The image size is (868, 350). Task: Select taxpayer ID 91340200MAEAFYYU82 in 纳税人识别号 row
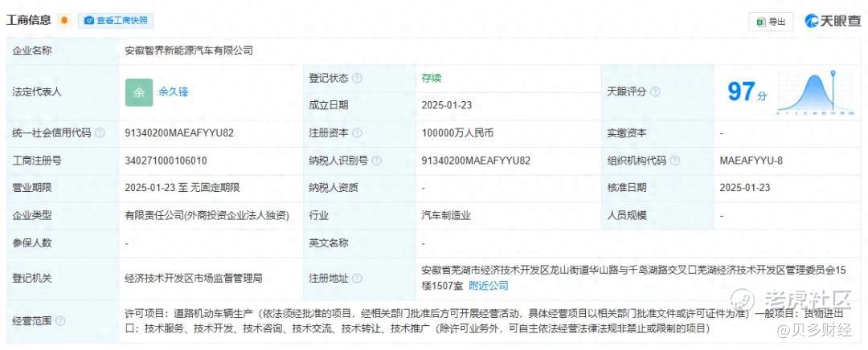476,161
